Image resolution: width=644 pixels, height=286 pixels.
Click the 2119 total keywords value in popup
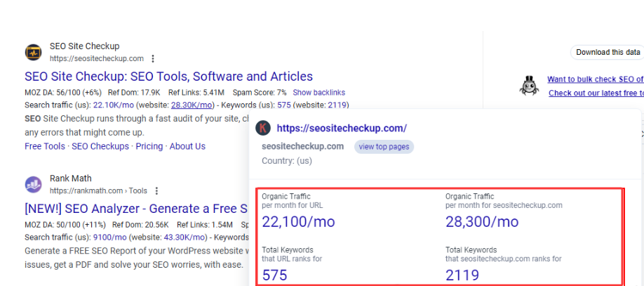(x=462, y=275)
